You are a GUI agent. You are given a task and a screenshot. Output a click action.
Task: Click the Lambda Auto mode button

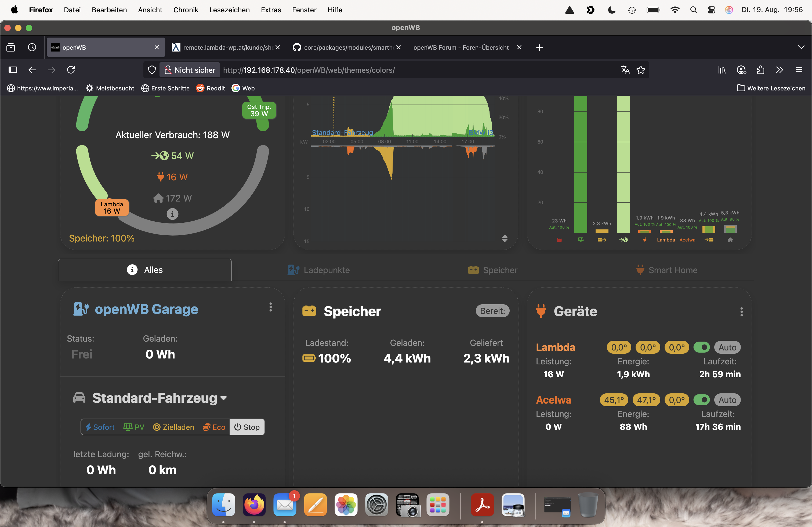coord(727,347)
